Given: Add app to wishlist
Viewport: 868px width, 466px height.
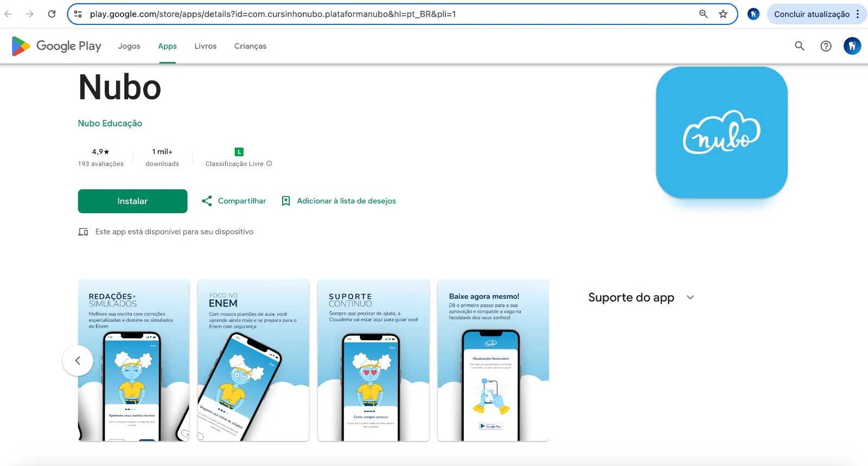Looking at the screenshot, I should pyautogui.click(x=339, y=201).
